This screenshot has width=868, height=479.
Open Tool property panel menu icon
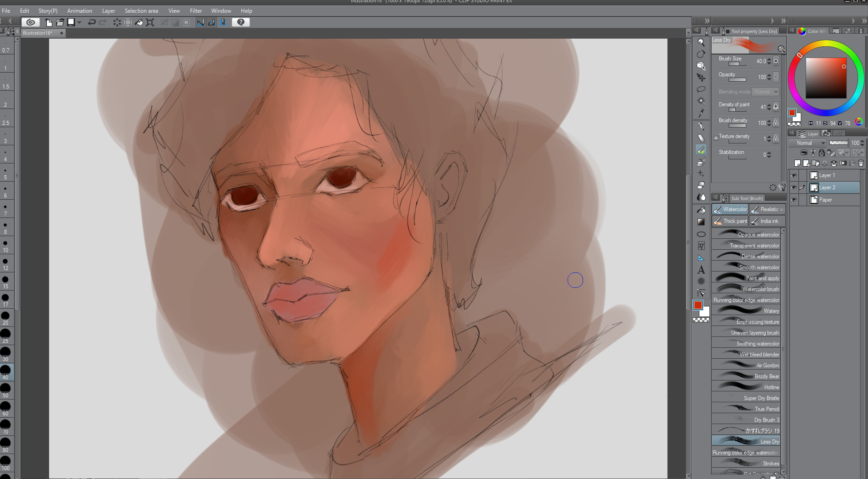pyautogui.click(x=716, y=31)
